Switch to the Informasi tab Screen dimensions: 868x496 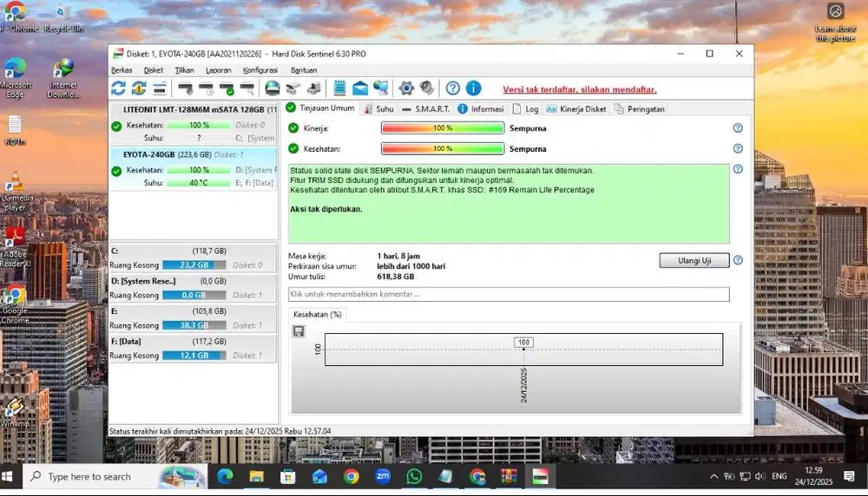coord(481,109)
